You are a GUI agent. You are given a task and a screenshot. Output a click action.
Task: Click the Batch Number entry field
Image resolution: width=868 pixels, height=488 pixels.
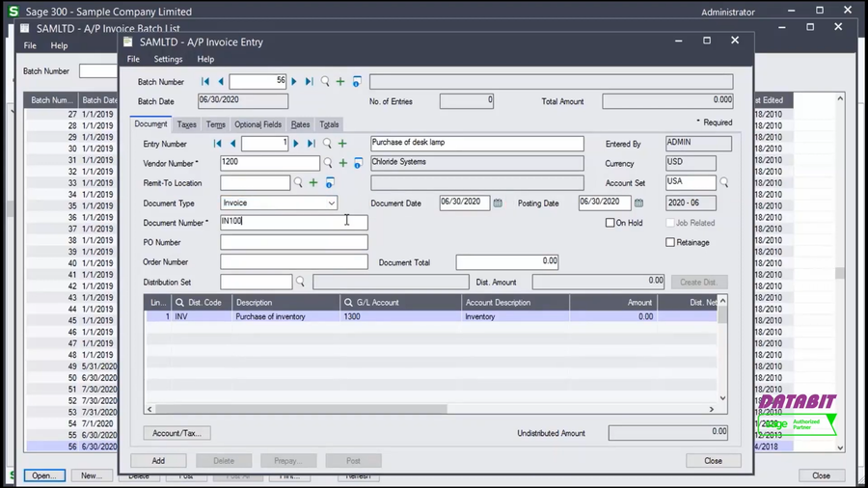[258, 81]
